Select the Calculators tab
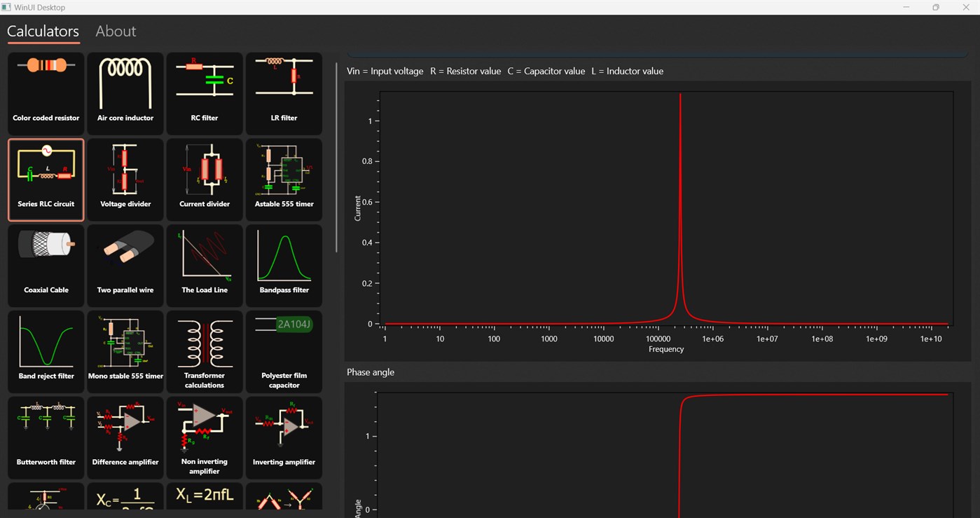This screenshot has height=518, width=980. click(x=43, y=31)
